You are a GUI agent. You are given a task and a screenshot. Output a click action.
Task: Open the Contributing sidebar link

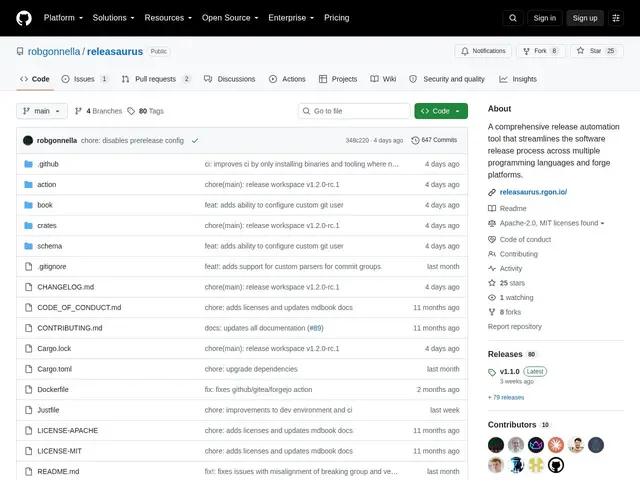click(x=519, y=254)
